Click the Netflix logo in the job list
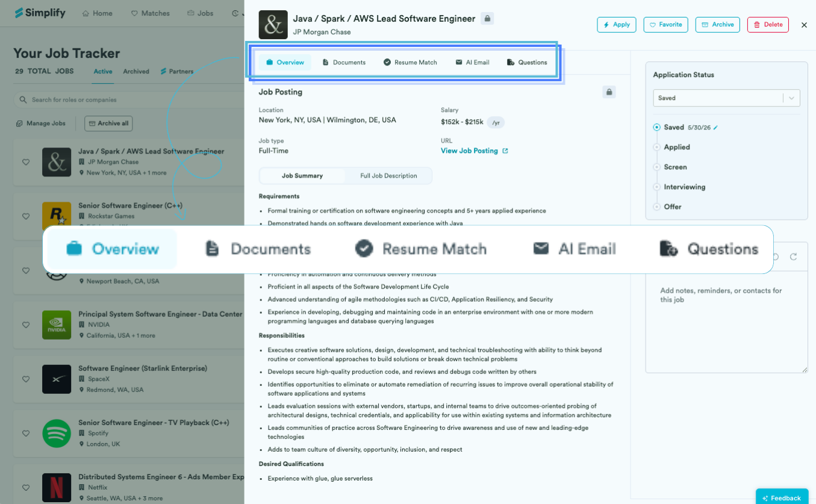 pyautogui.click(x=57, y=487)
